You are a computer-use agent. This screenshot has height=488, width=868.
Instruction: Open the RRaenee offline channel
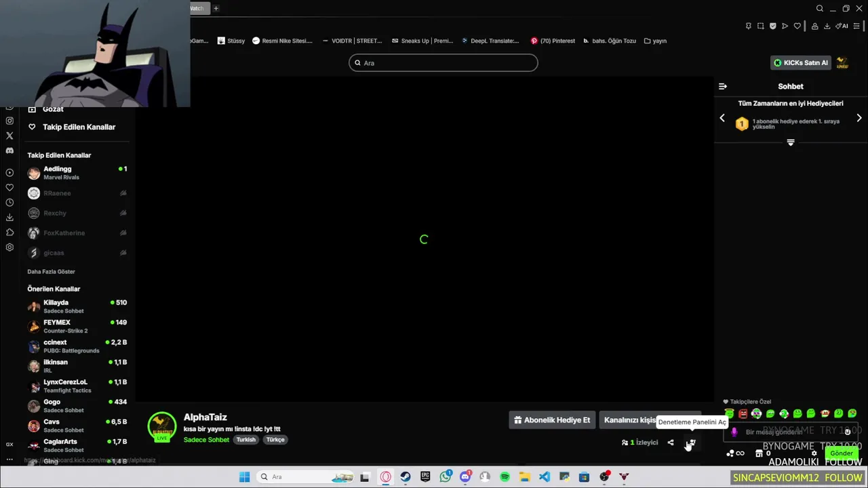(x=77, y=193)
